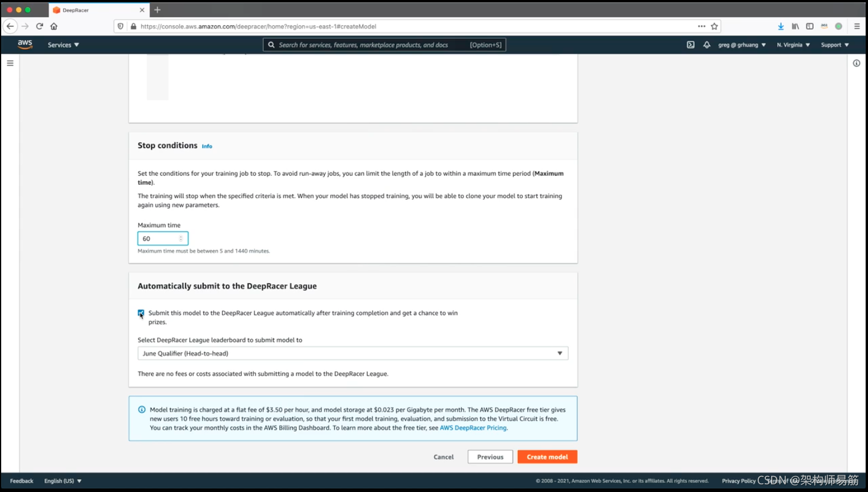868x492 pixels.
Task: Open the N. Virginia region selector
Action: (x=793, y=45)
